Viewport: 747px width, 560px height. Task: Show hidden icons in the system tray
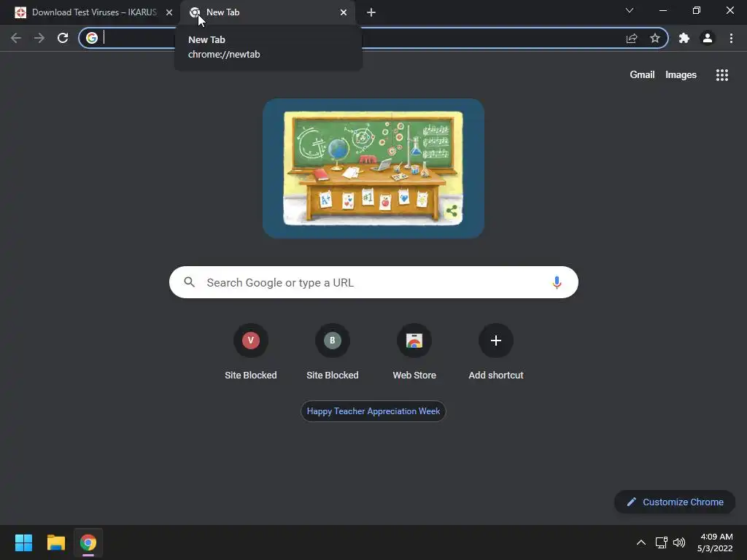click(x=641, y=542)
